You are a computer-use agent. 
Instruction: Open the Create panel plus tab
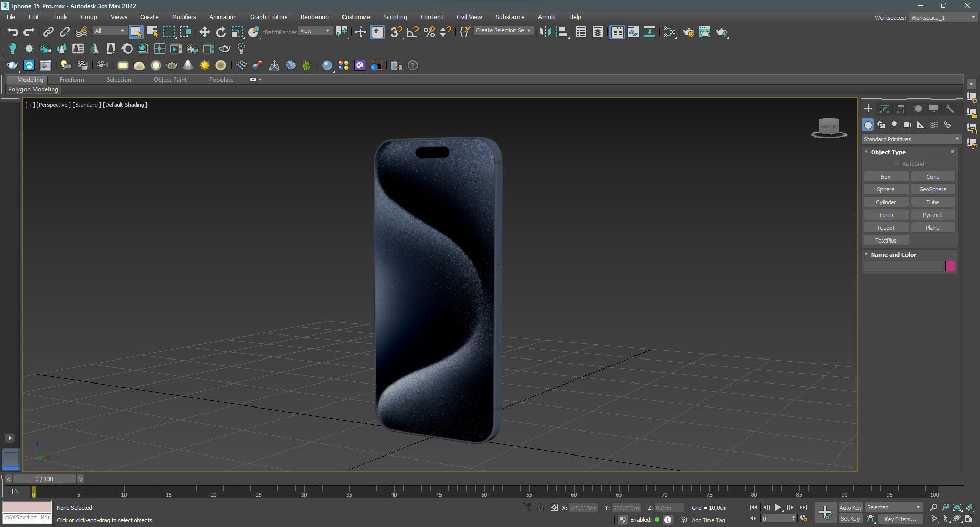click(x=868, y=109)
